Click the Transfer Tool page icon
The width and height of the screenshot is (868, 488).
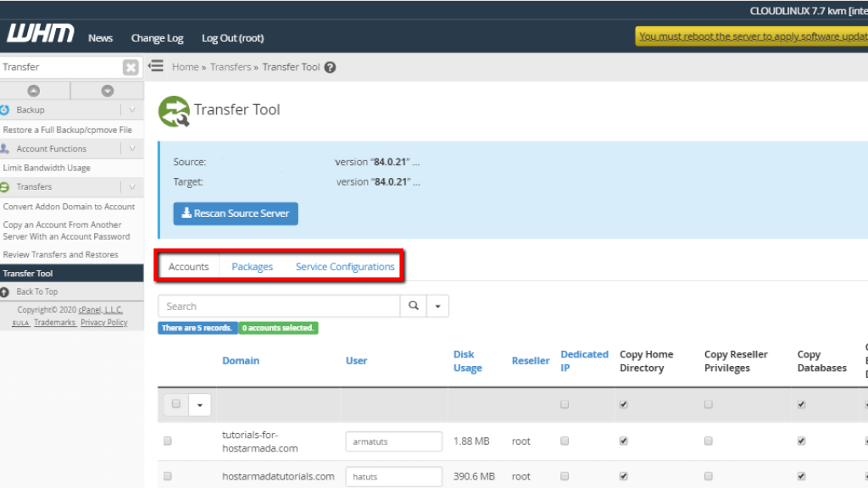point(174,111)
